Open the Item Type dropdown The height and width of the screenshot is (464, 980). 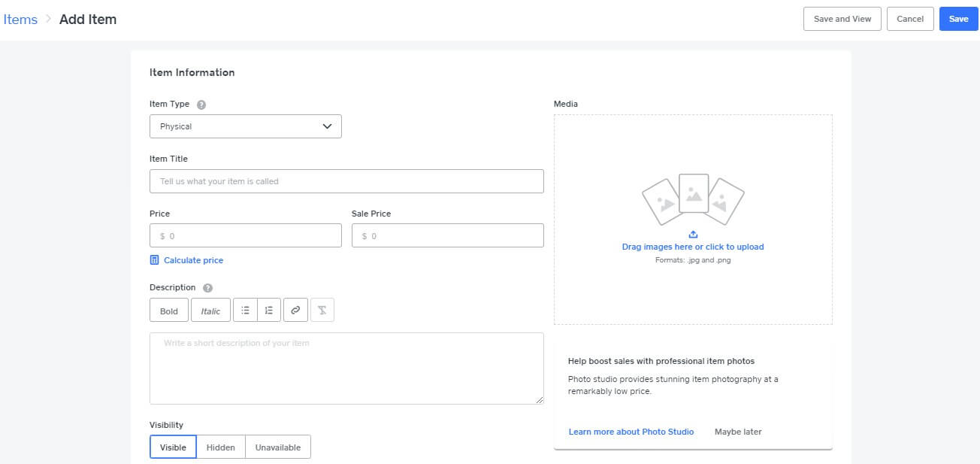[246, 126]
